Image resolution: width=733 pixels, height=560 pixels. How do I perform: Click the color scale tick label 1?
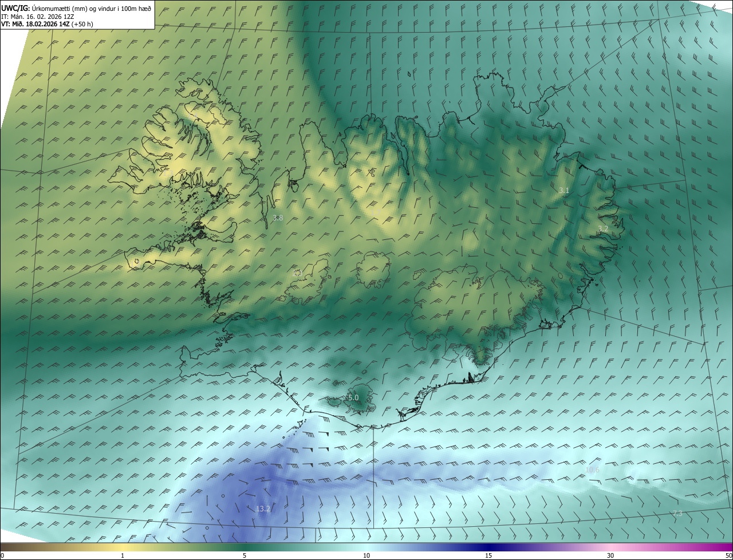(123, 555)
